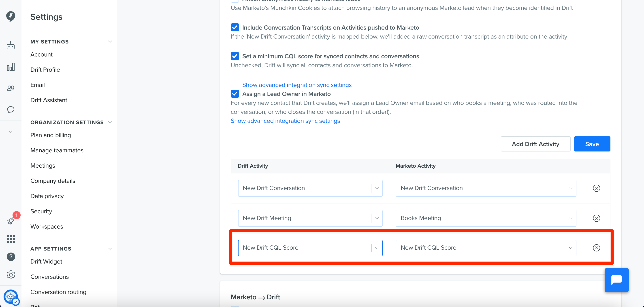This screenshot has width=644, height=307.
Task: Open Conversation routing settings
Action: (x=58, y=292)
